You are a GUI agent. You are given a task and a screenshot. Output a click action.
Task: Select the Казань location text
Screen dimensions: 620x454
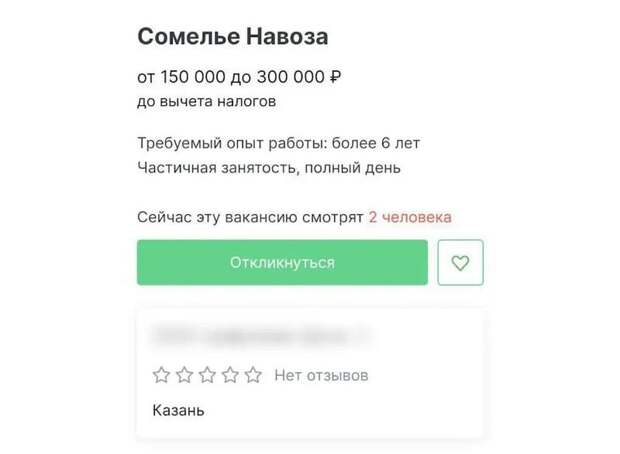(x=178, y=410)
